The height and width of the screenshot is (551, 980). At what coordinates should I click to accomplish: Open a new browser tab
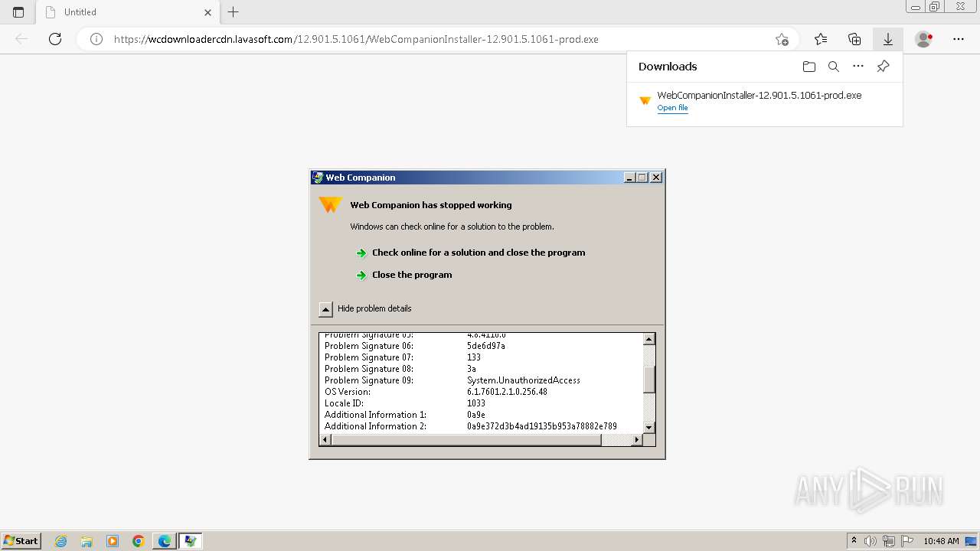pyautogui.click(x=234, y=12)
